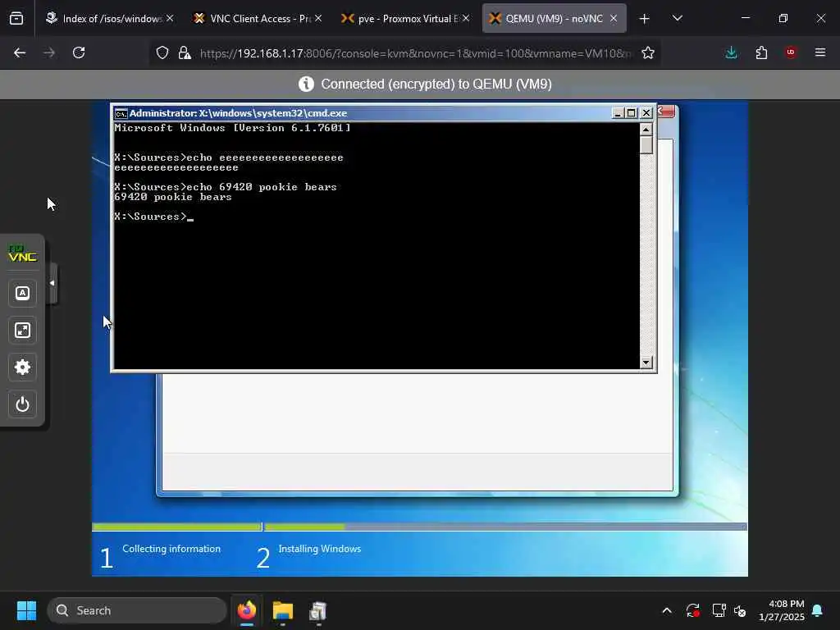The height and width of the screenshot is (630, 840).
Task: Open the uBlock Origin extension icon
Action: 791,52
